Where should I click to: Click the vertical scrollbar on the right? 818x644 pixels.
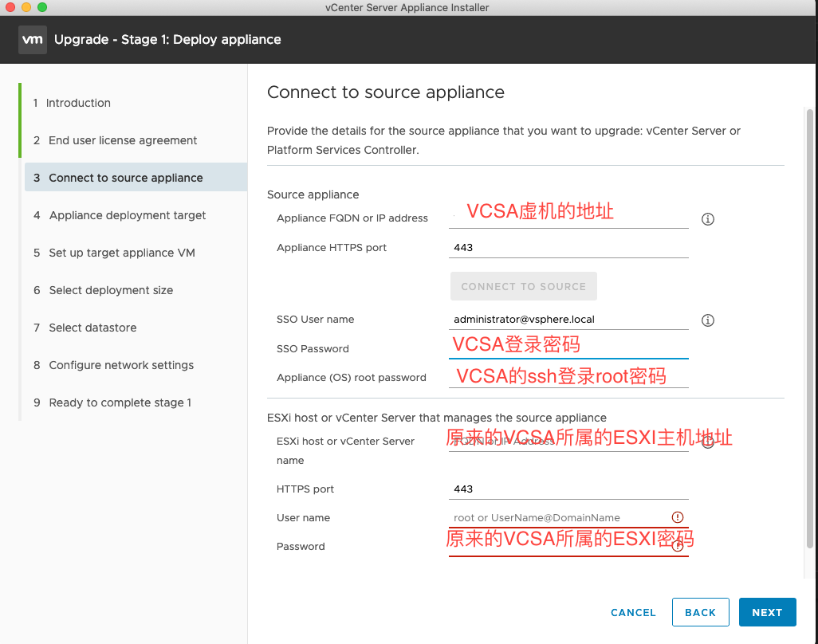810,328
